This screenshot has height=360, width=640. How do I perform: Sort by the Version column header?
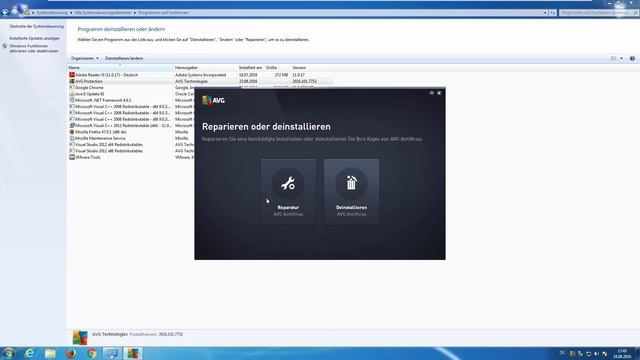click(x=311, y=68)
